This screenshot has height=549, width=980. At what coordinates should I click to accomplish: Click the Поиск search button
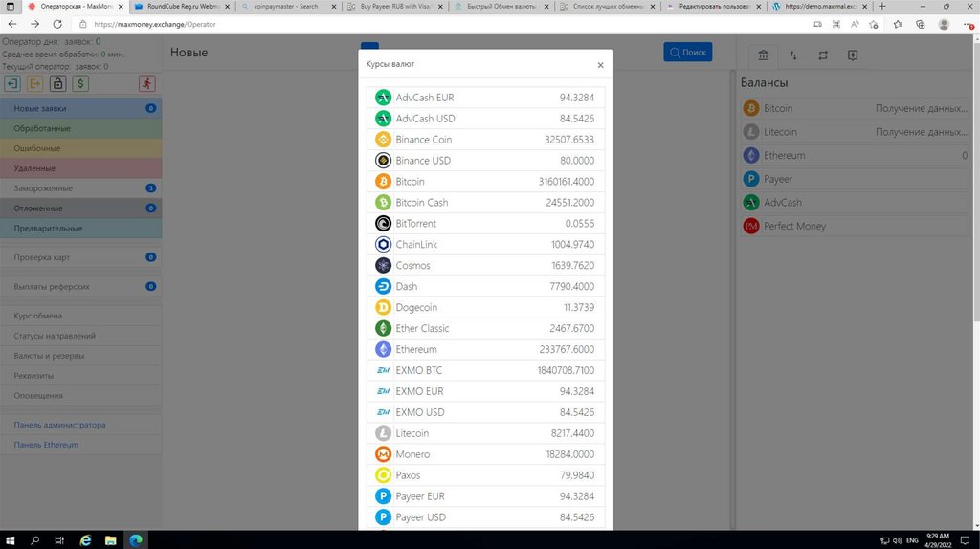pos(687,52)
